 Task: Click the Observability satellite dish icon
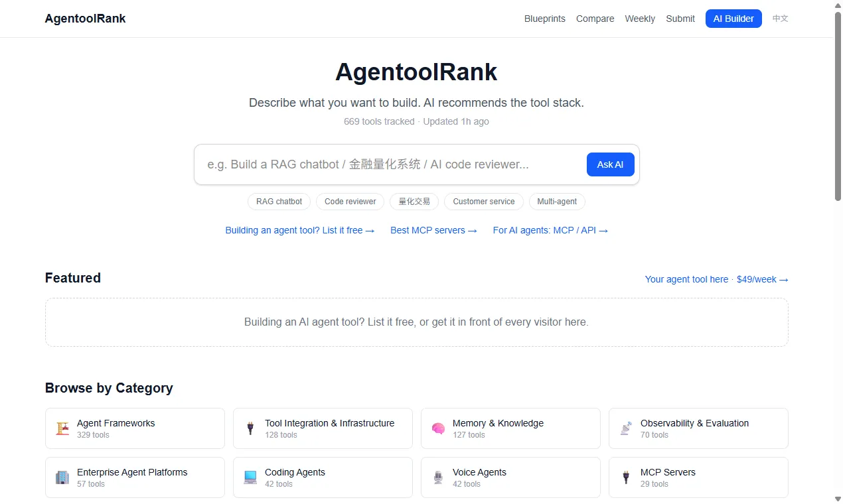pyautogui.click(x=626, y=428)
